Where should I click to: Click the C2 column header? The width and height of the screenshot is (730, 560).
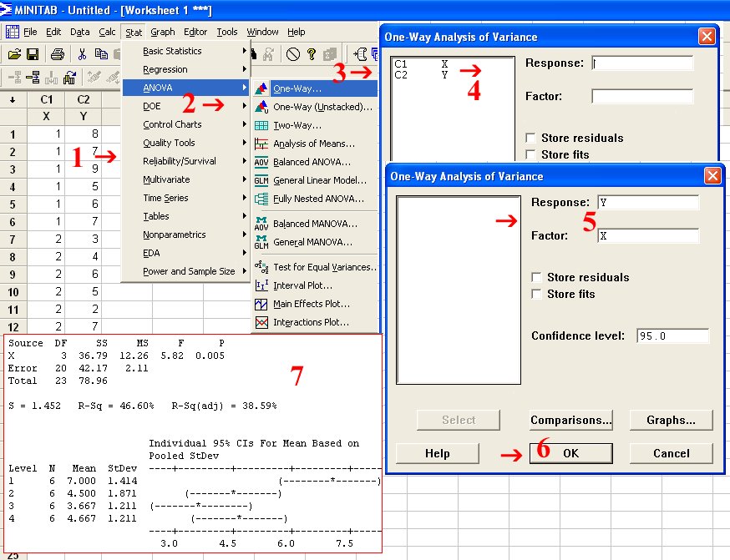coord(84,99)
